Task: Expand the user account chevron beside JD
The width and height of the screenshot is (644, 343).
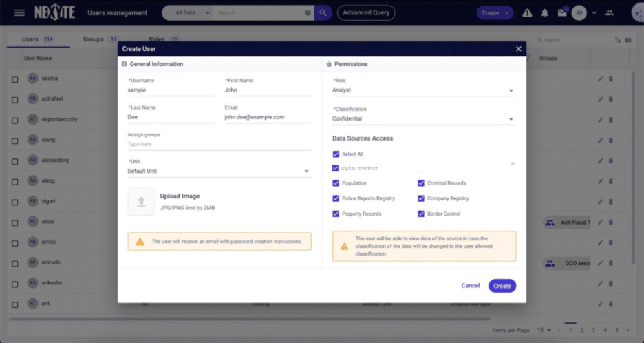Action: click(x=594, y=13)
